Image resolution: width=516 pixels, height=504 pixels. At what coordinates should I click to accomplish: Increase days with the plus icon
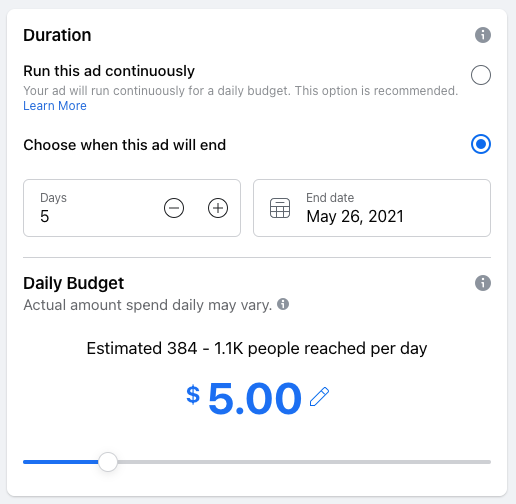click(218, 208)
